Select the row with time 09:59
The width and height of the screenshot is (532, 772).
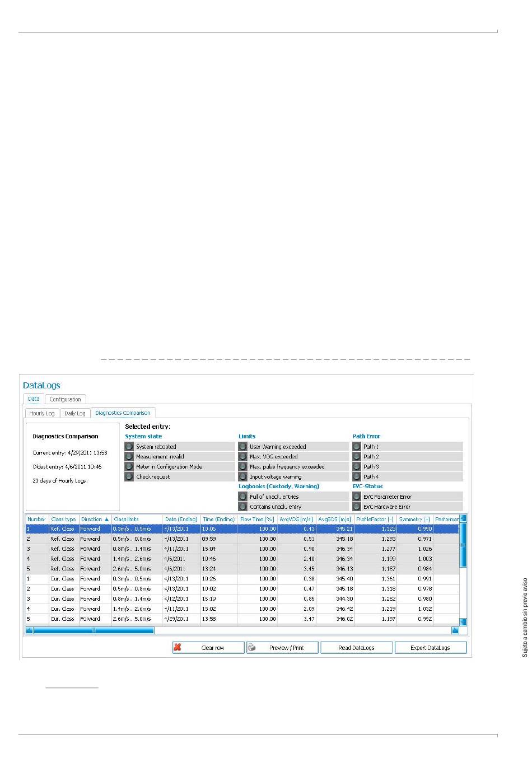coord(242,539)
